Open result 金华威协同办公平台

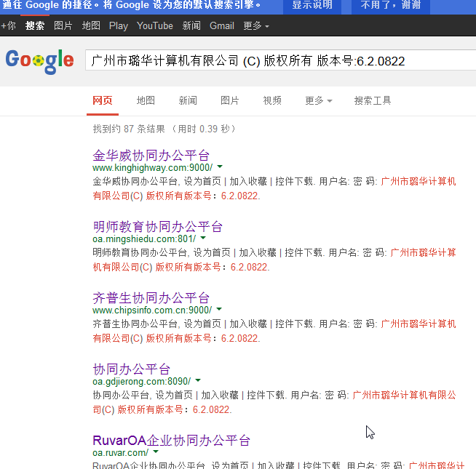point(151,156)
